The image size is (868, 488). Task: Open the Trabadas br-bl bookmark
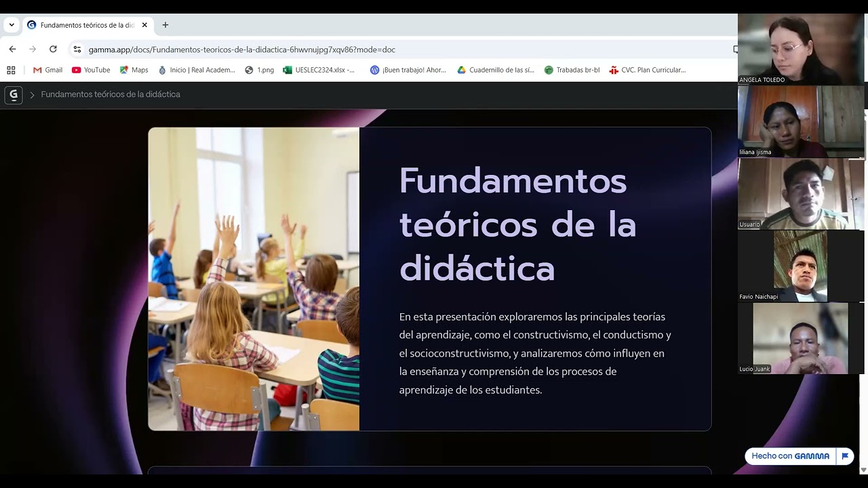(x=572, y=70)
